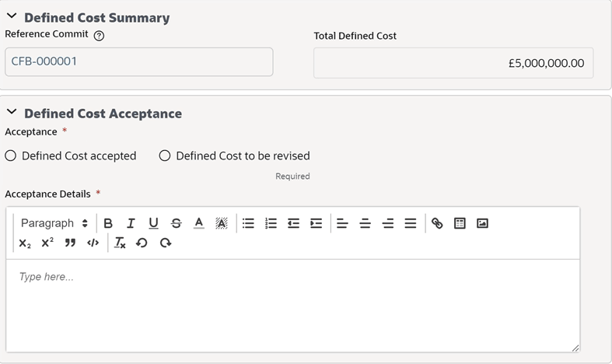Image resolution: width=612 pixels, height=364 pixels.
Task: Insert an image into acceptance details
Action: [x=482, y=223]
